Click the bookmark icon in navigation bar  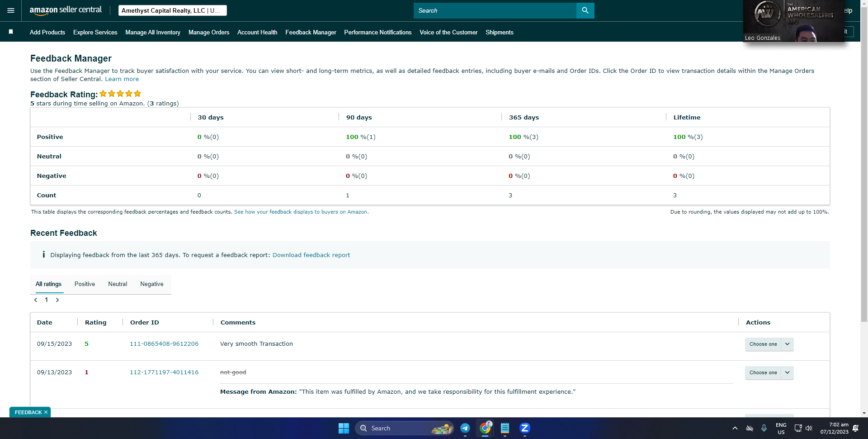point(11,32)
